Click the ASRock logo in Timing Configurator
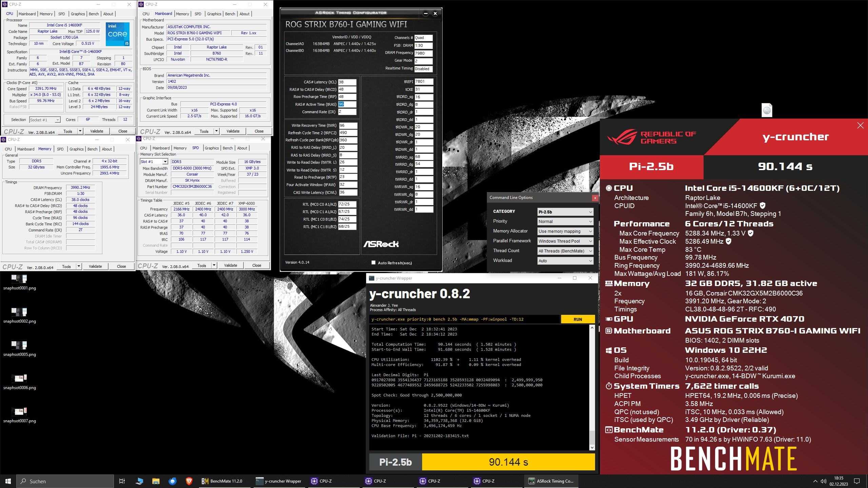This screenshot has width=868, height=488. click(x=381, y=244)
